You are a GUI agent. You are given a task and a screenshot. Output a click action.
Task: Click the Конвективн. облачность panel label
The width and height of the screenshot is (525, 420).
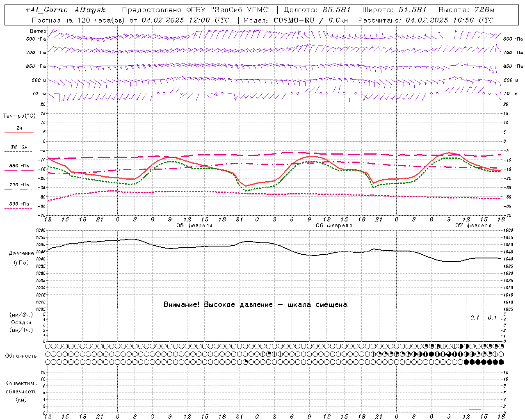pyautogui.click(x=21, y=388)
